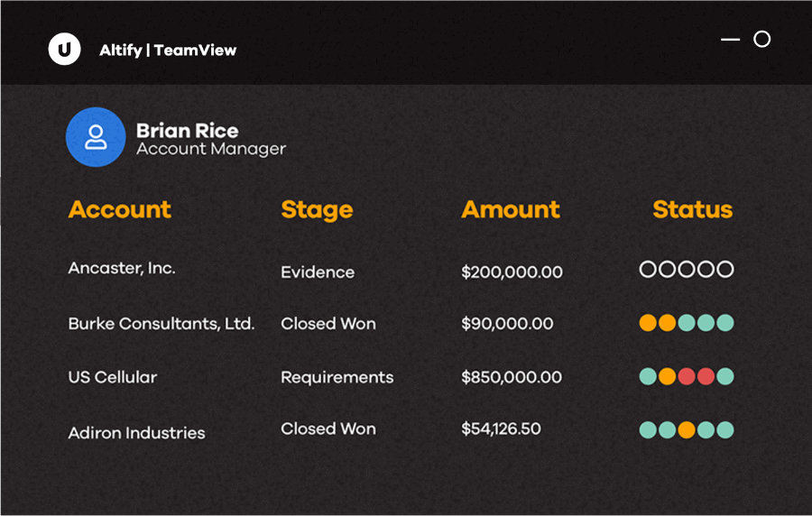Viewport: 812px width, 516px height.
Task: Click the $850,000.00 amount
Action: [x=512, y=377]
